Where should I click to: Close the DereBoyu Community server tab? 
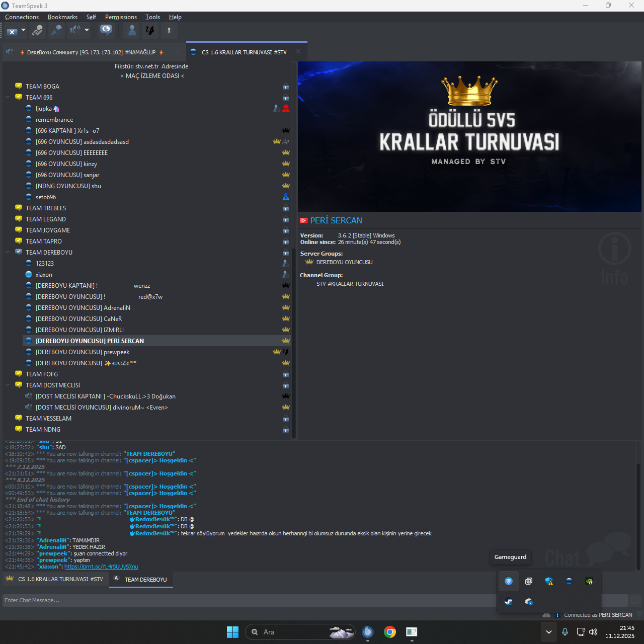[177, 52]
